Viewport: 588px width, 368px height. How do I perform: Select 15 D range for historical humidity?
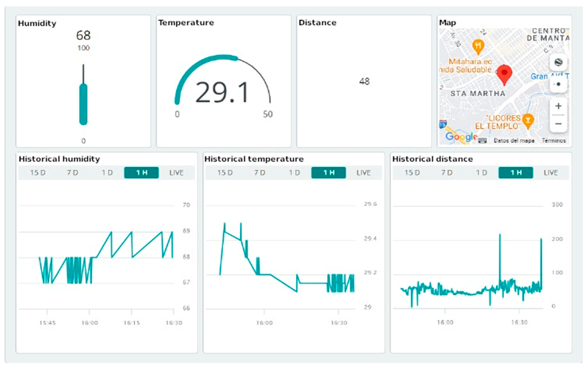click(38, 173)
